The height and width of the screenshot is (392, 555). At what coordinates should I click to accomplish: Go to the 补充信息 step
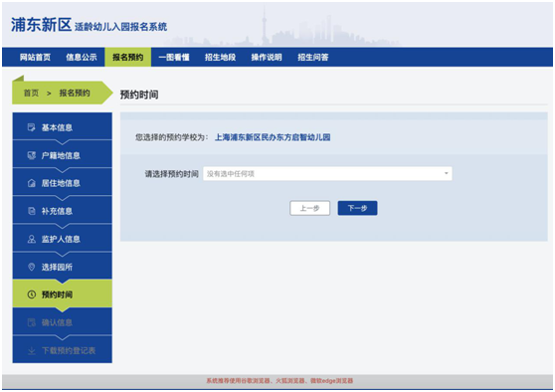click(x=63, y=210)
